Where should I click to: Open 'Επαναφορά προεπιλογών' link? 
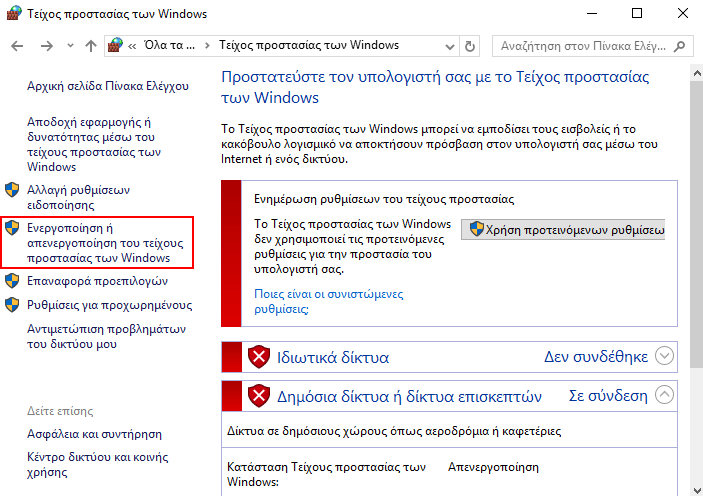click(x=97, y=281)
